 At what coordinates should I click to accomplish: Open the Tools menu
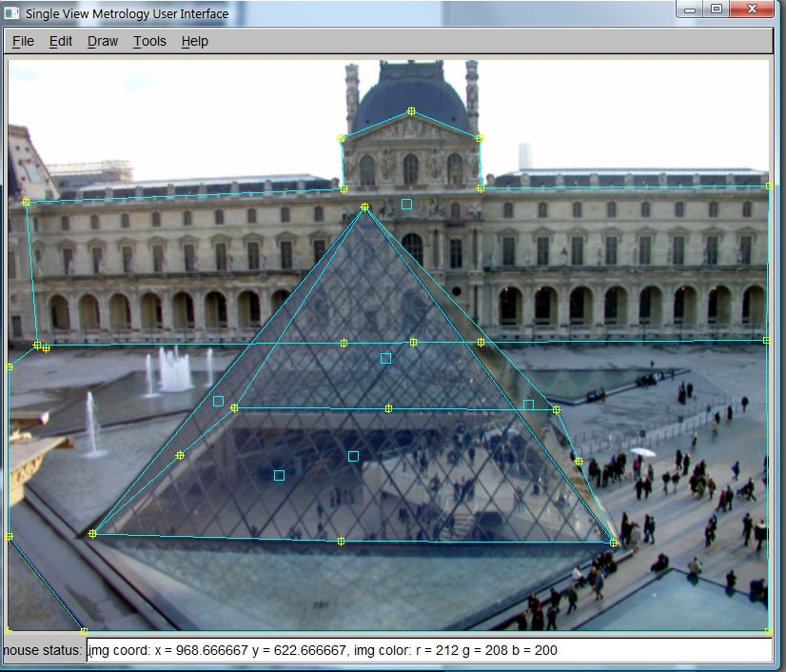click(x=149, y=41)
